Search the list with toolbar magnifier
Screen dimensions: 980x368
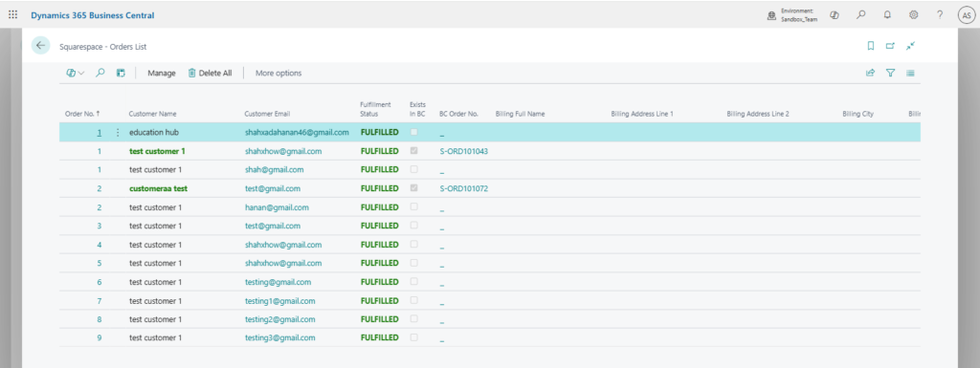[x=100, y=73]
